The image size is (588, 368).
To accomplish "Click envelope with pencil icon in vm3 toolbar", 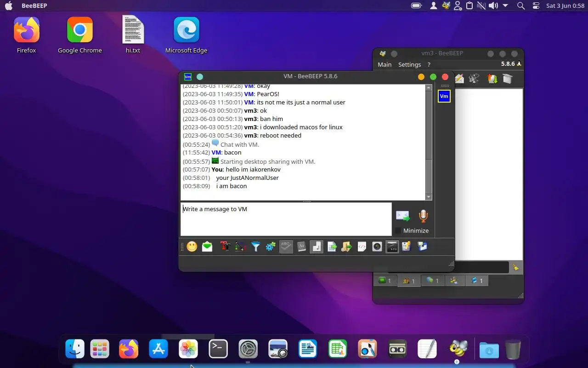I will [459, 79].
